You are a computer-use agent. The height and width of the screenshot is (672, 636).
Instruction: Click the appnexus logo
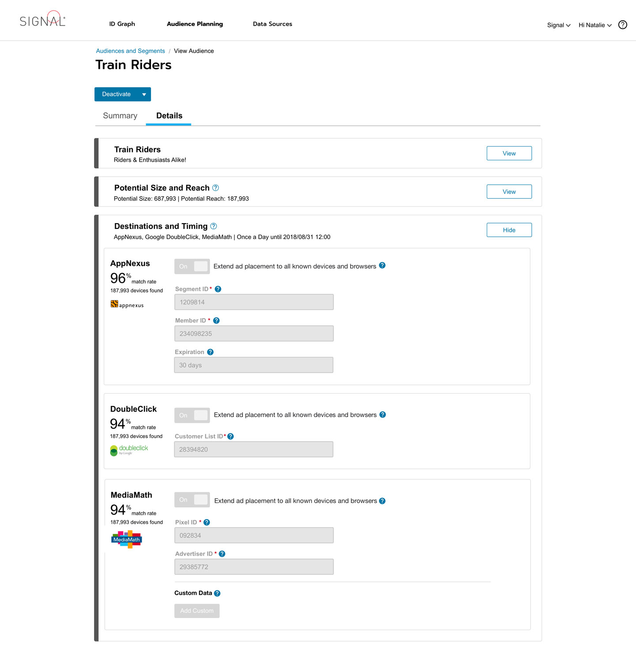pyautogui.click(x=127, y=304)
